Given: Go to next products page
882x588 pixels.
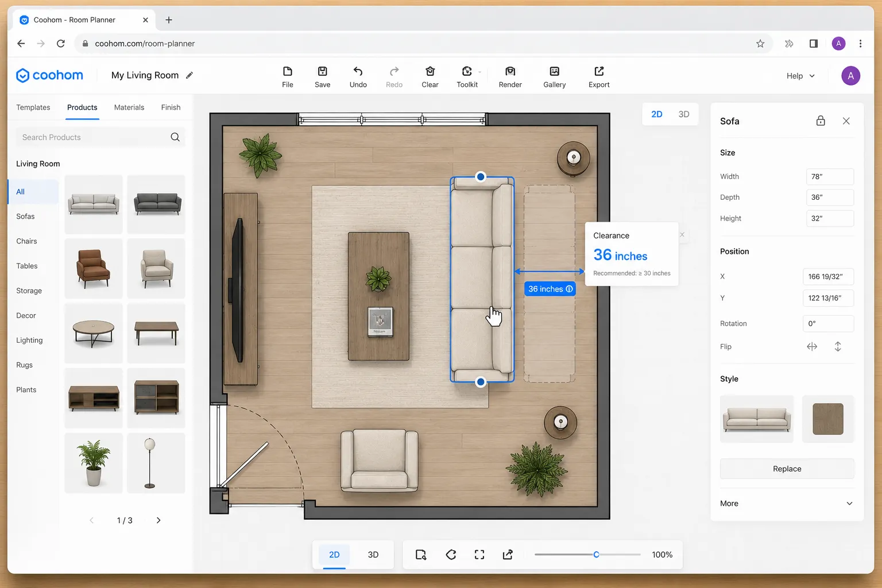Looking at the screenshot, I should coord(158,520).
